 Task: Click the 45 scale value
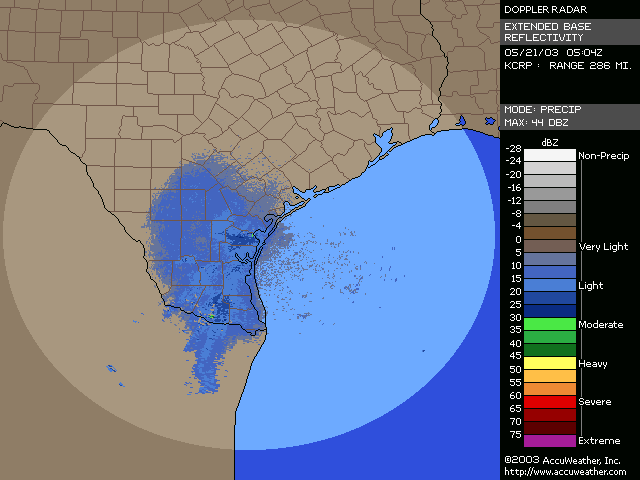pyautogui.click(x=516, y=356)
